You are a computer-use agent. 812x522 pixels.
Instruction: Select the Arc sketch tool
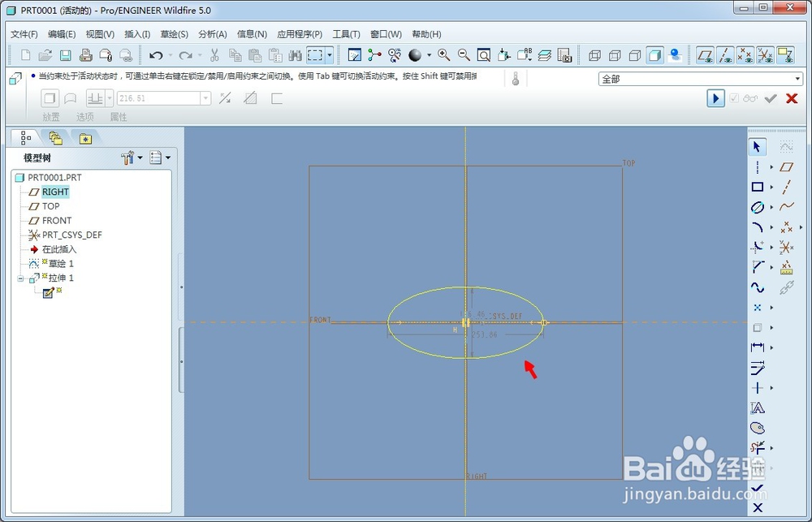(x=757, y=226)
